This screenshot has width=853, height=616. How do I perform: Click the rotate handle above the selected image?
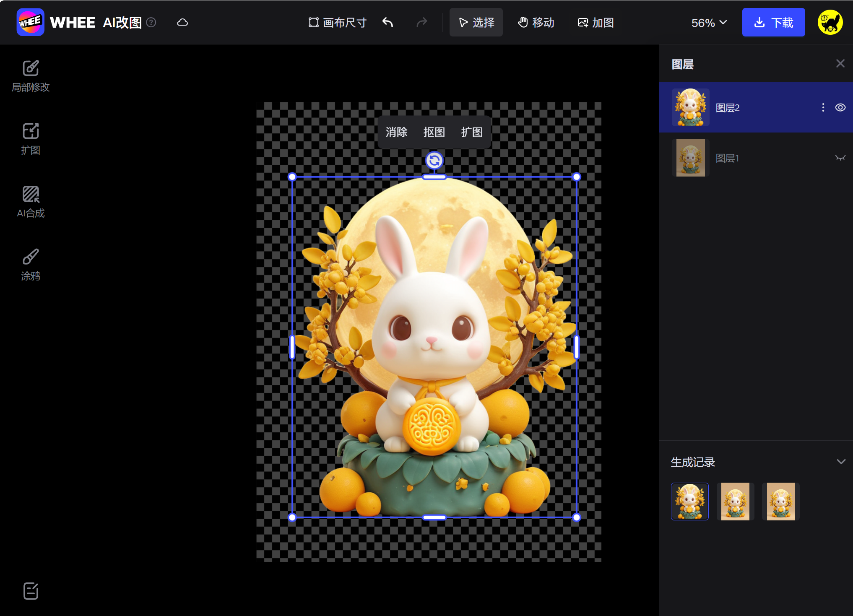434,161
